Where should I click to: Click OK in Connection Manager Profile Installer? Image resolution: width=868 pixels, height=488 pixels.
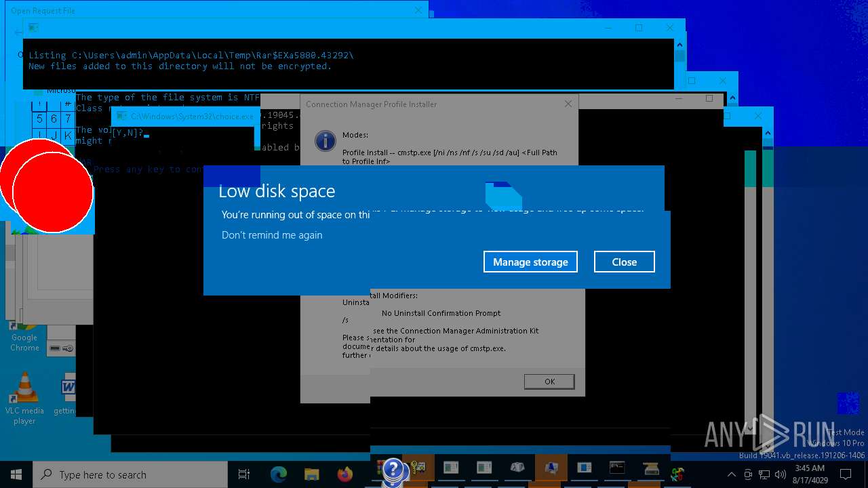tap(549, 382)
